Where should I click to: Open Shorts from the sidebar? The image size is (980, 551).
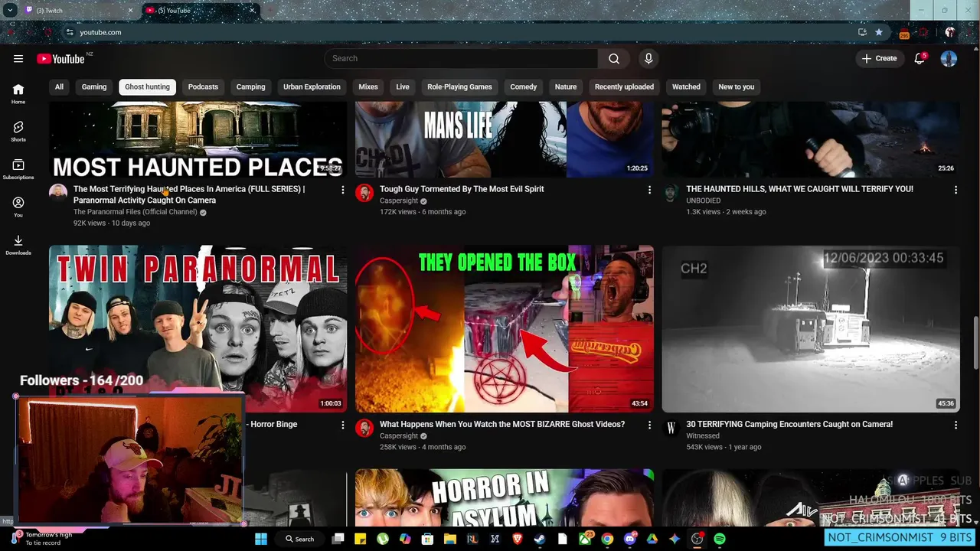click(x=18, y=131)
